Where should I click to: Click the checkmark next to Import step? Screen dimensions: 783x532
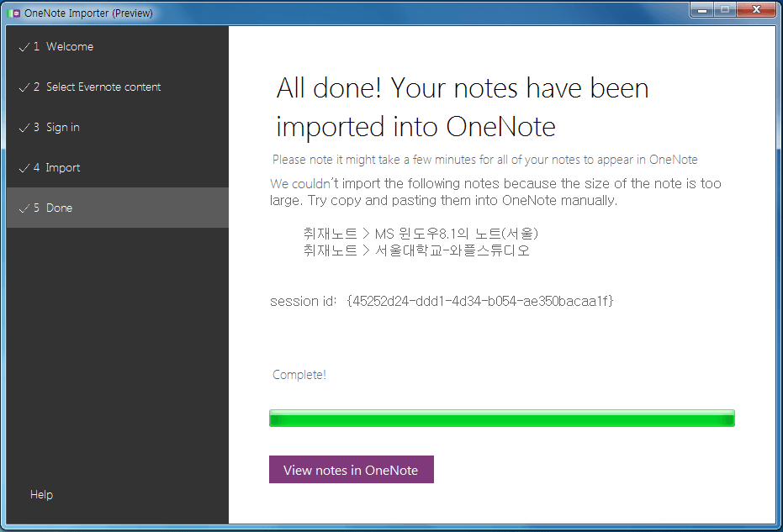(24, 168)
